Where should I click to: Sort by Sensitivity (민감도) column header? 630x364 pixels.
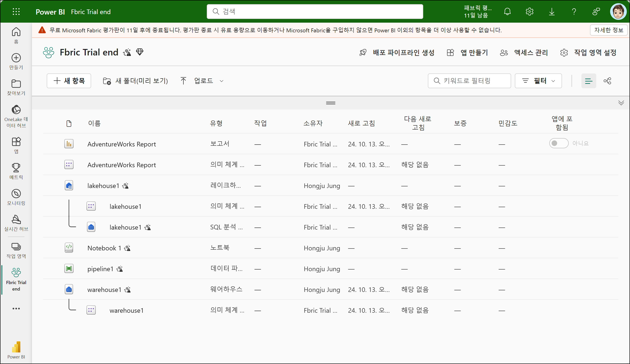508,123
